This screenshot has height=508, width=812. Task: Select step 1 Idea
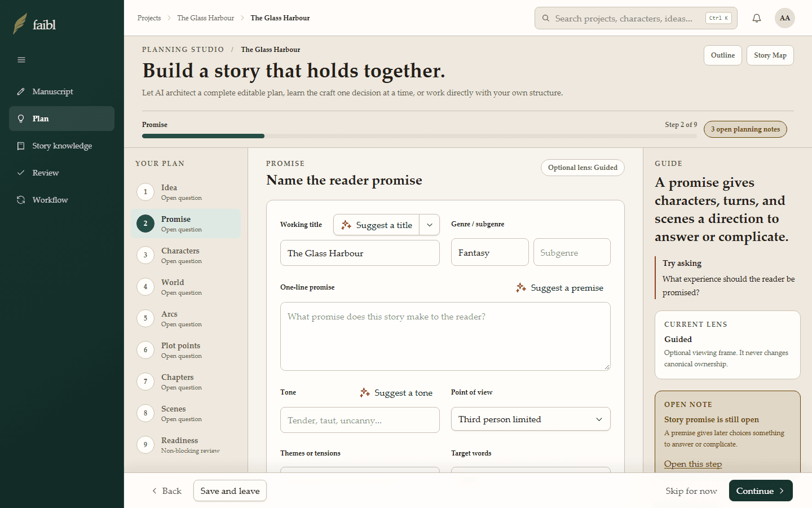pos(186,192)
